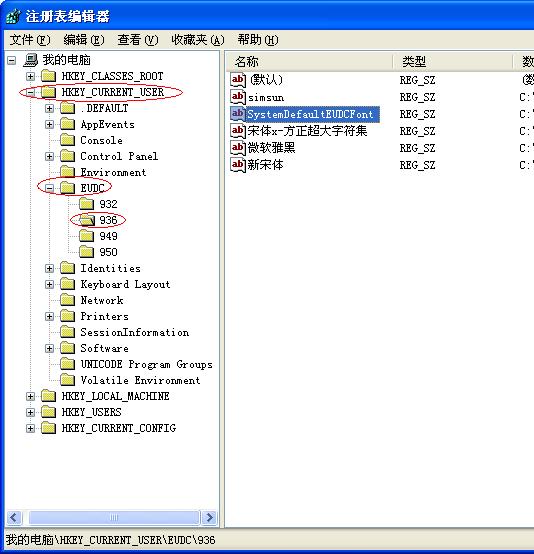Click the tree pane scroll right arrow
534x554 pixels.
[210, 518]
